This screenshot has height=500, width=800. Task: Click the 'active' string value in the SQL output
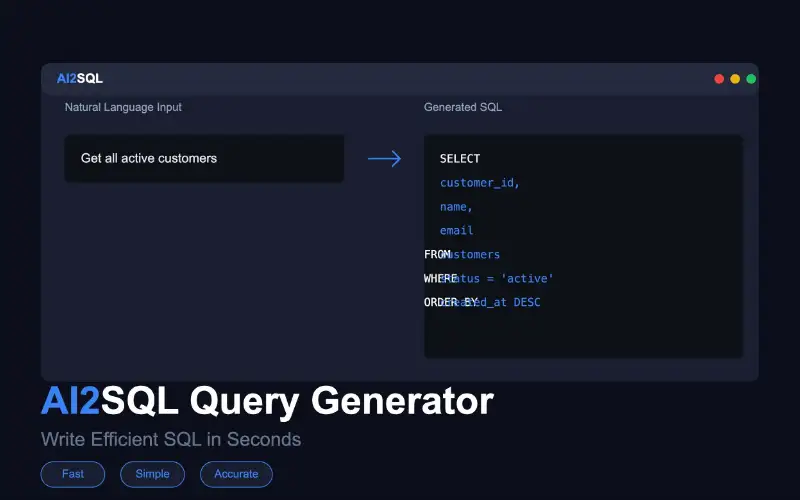(x=527, y=278)
